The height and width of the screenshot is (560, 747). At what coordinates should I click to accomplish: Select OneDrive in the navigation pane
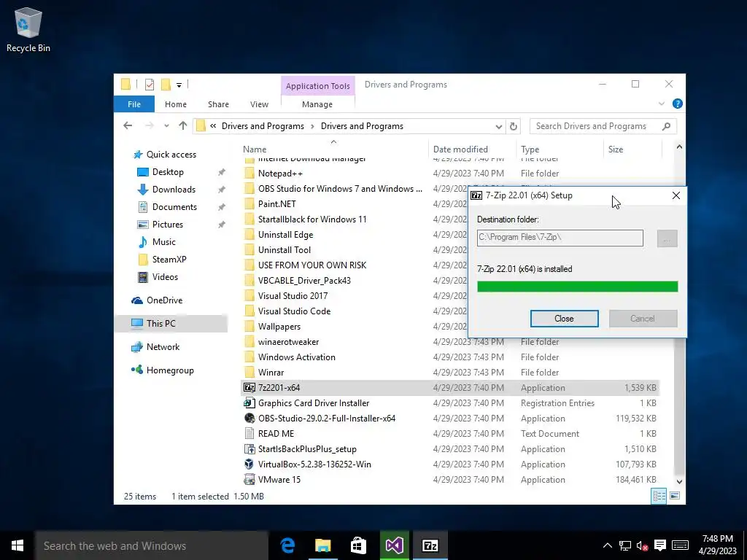(x=164, y=300)
